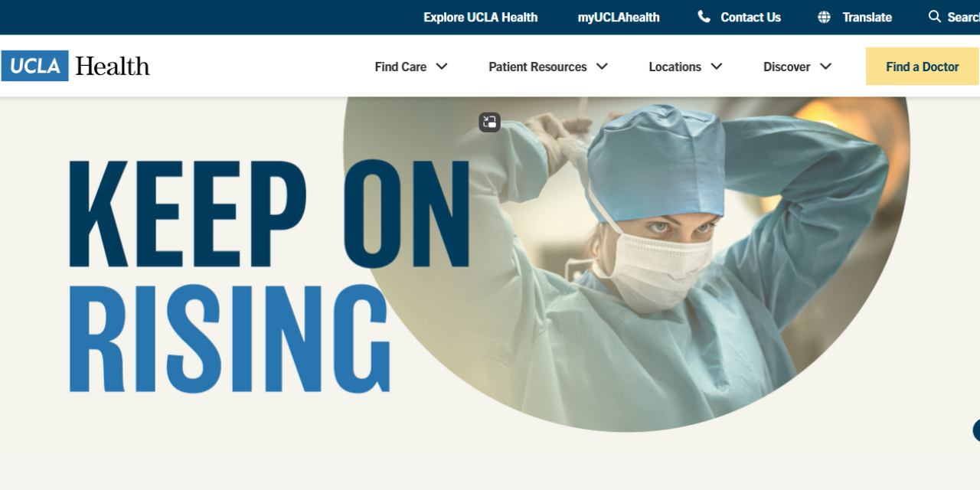Image resolution: width=980 pixels, height=490 pixels.
Task: Open search via the magnifying glass icon
Action: point(934,16)
